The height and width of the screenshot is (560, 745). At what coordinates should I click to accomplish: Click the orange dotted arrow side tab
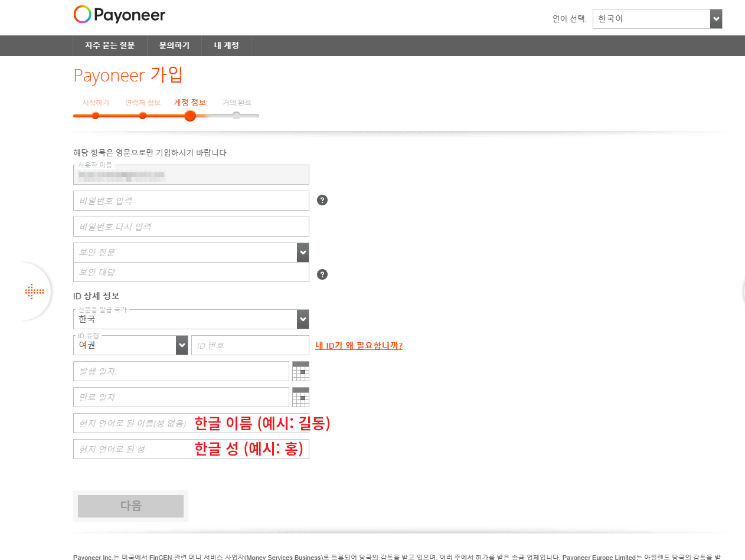coord(34,292)
